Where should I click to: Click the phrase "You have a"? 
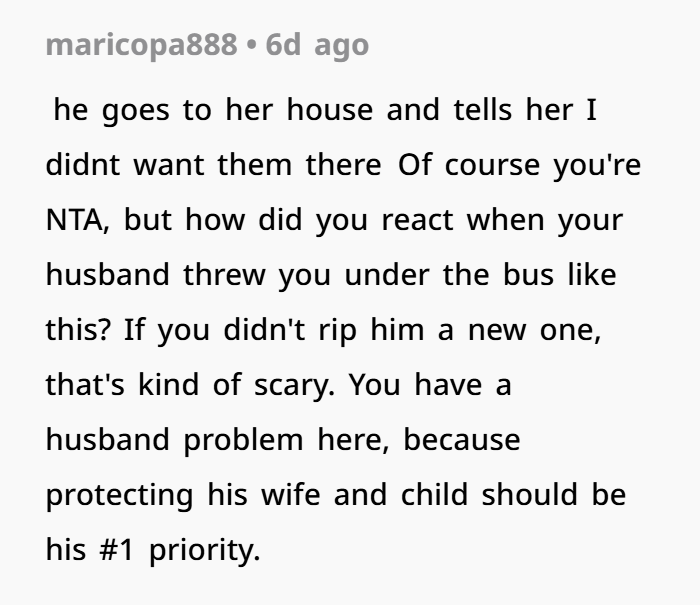click(439, 385)
